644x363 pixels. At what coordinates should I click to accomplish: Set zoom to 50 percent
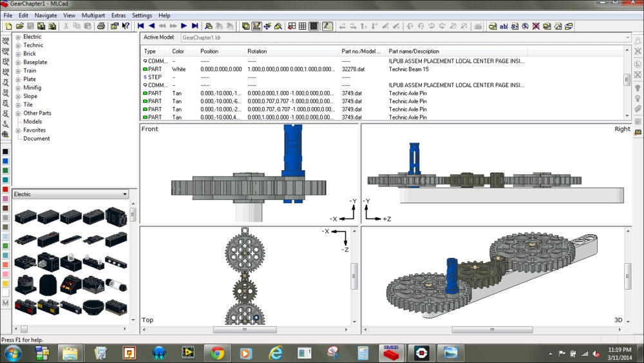click(x=5, y=93)
